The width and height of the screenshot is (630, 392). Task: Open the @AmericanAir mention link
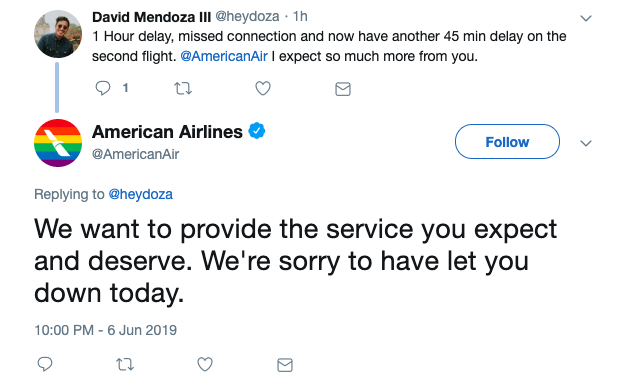[224, 56]
